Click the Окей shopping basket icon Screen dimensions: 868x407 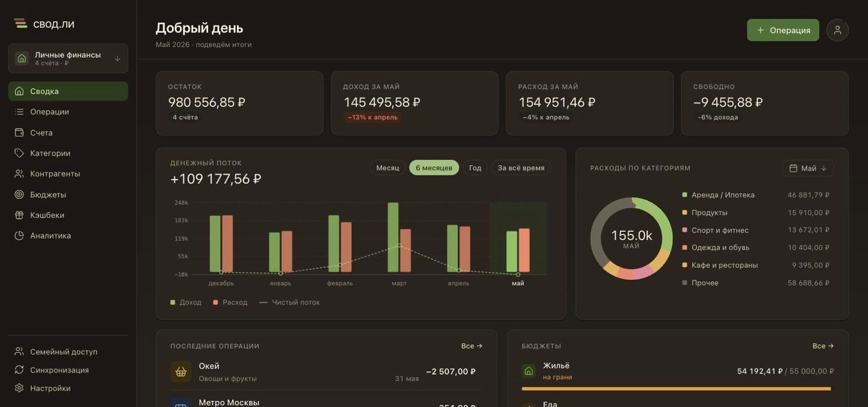pos(181,371)
